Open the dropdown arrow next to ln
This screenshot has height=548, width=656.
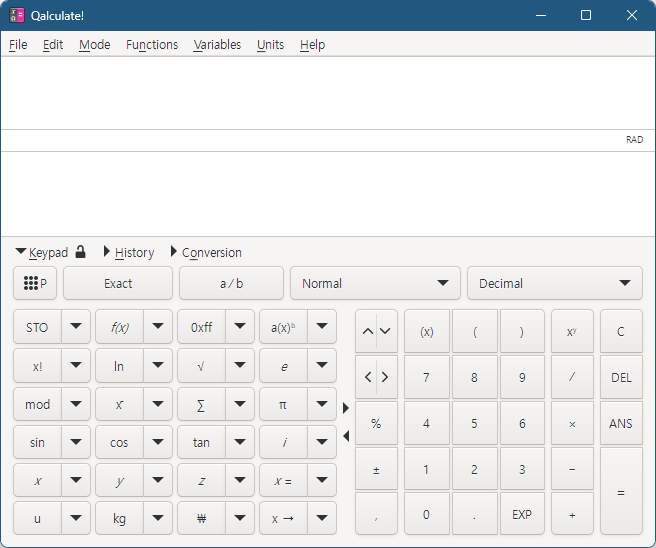tap(158, 365)
